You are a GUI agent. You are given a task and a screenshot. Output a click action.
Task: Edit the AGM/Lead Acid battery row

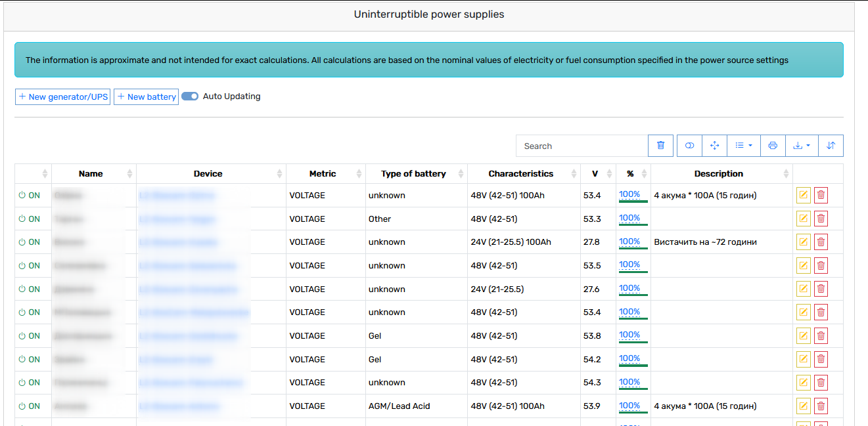pyautogui.click(x=803, y=406)
